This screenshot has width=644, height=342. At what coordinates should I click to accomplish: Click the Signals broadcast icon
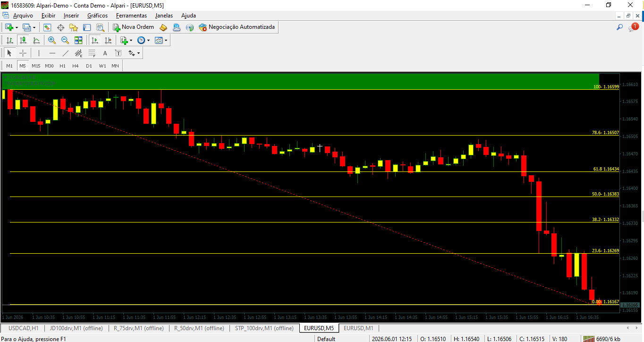[x=190, y=27]
